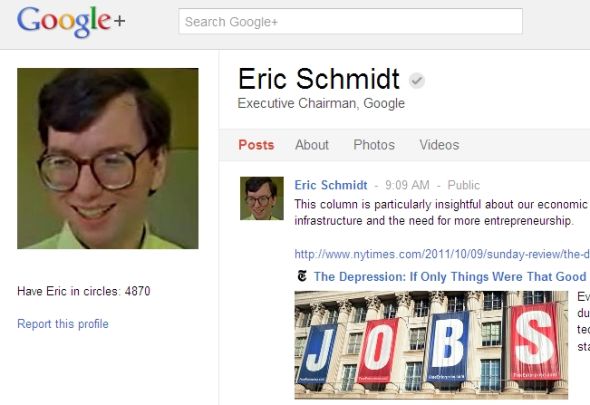The height and width of the screenshot is (405, 590).
Task: Open the large profile photo
Action: pos(108,158)
